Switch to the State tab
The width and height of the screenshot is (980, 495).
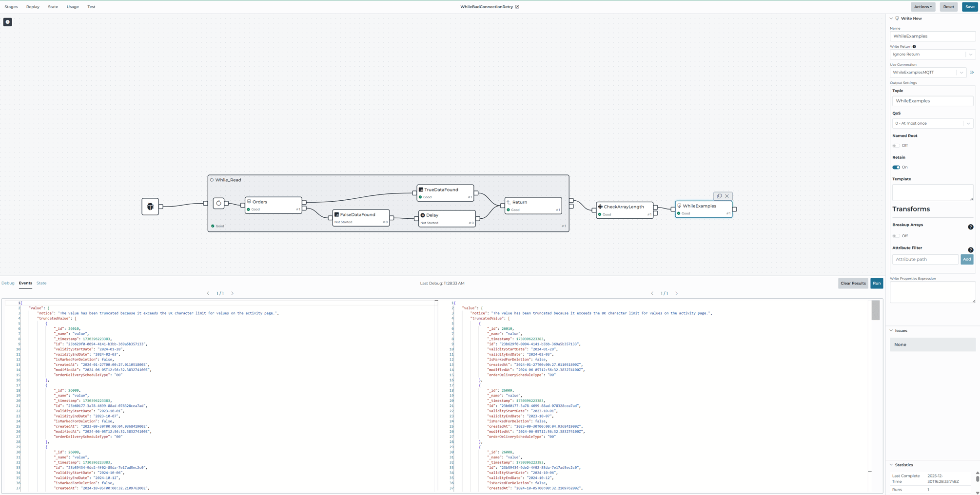[x=41, y=283]
